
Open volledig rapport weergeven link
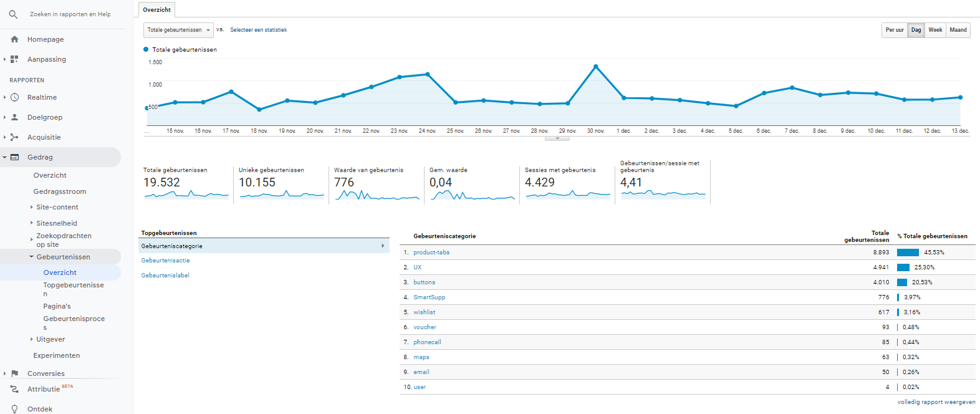point(936,402)
